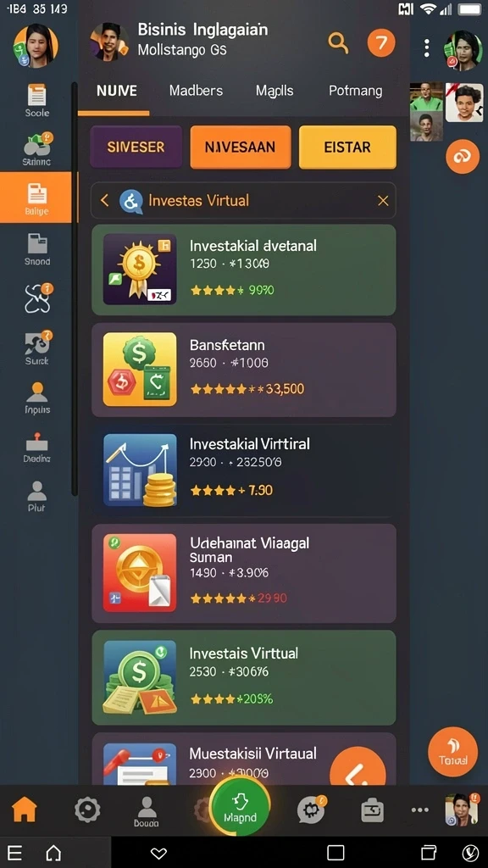488x868 pixels.
Task: Switch to the Maplls tab
Action: (274, 91)
